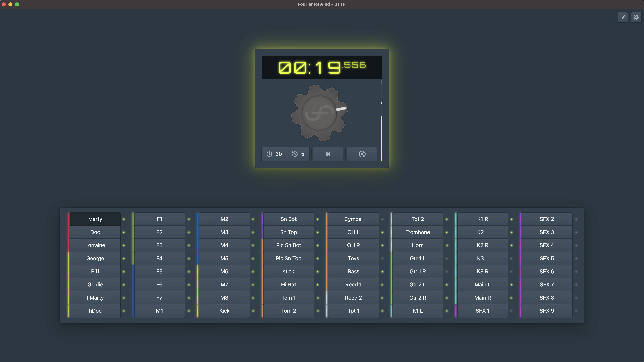Select the SFX 9 channel
The width and height of the screenshot is (644, 362).
(x=547, y=311)
